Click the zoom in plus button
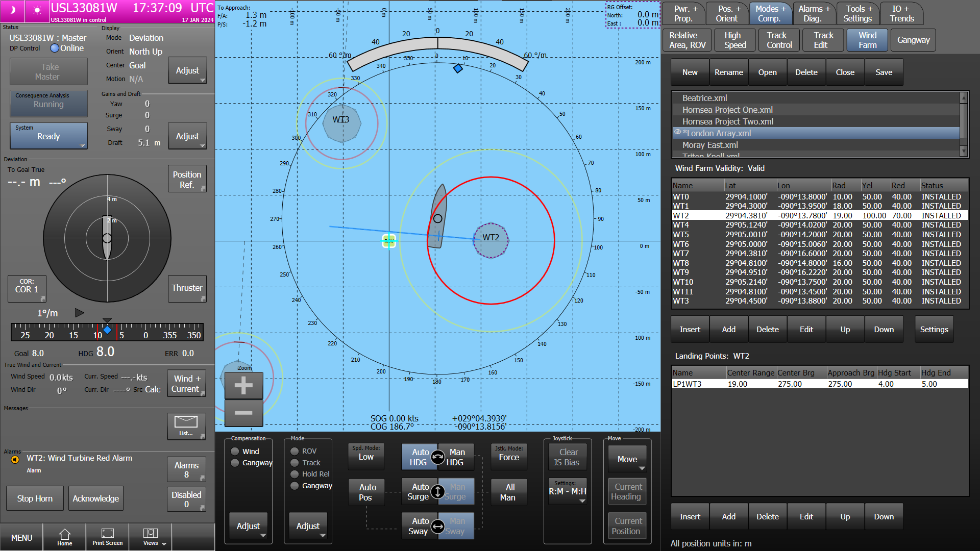The height and width of the screenshot is (551, 980). (243, 385)
